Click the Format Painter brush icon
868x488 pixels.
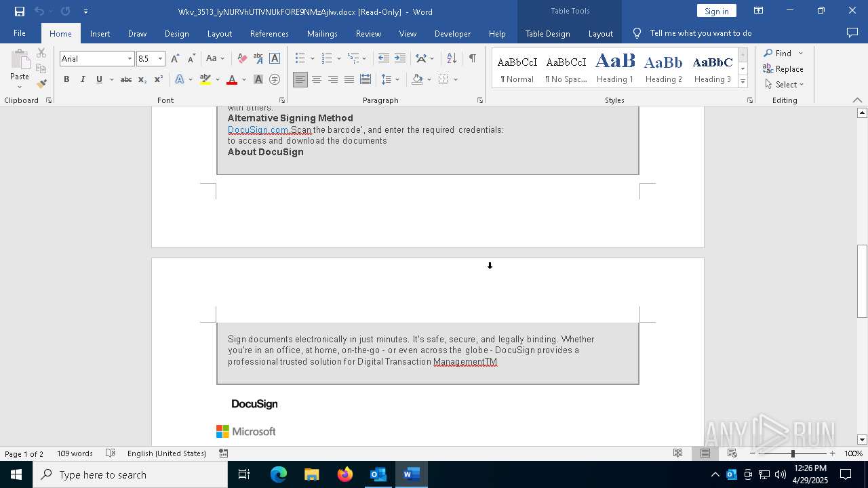(41, 83)
